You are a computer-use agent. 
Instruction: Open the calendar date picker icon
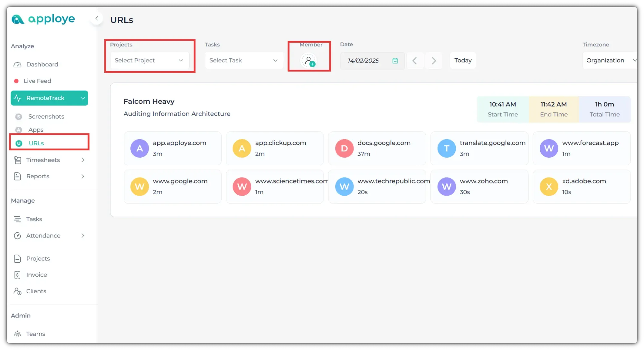point(395,61)
